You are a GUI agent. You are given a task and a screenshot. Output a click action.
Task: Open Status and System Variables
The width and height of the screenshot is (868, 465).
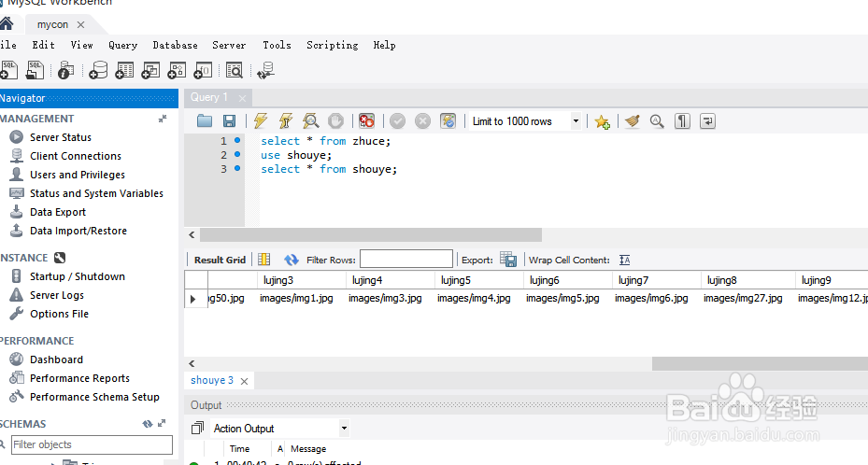[96, 193]
